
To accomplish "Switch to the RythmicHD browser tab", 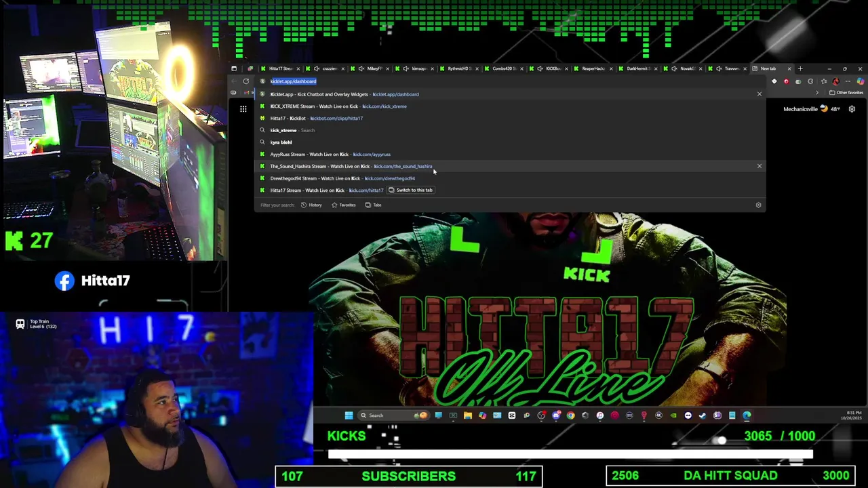I will pyautogui.click(x=458, y=68).
